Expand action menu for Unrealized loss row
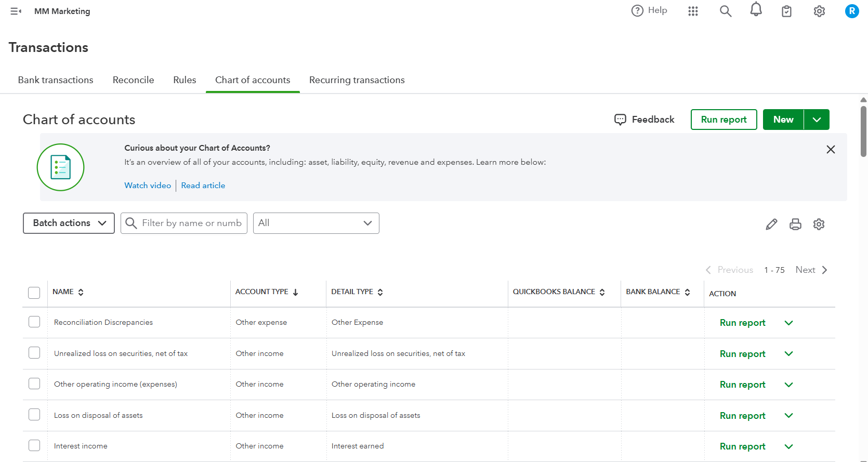The width and height of the screenshot is (868, 462). click(788, 353)
